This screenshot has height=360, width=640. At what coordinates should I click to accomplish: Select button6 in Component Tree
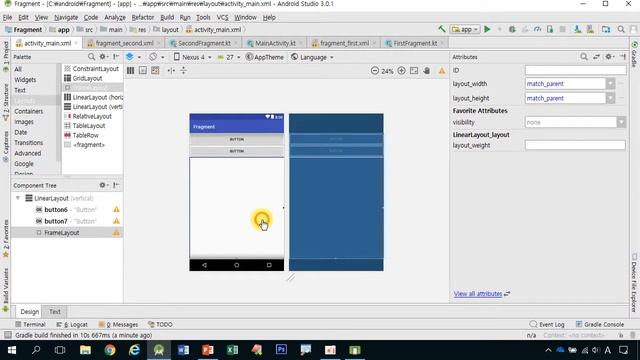tap(56, 209)
